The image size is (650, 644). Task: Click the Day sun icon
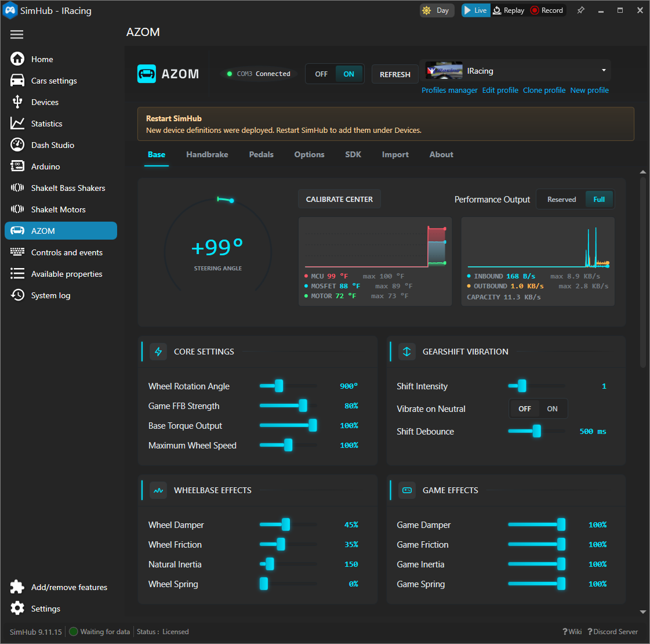pos(427,10)
